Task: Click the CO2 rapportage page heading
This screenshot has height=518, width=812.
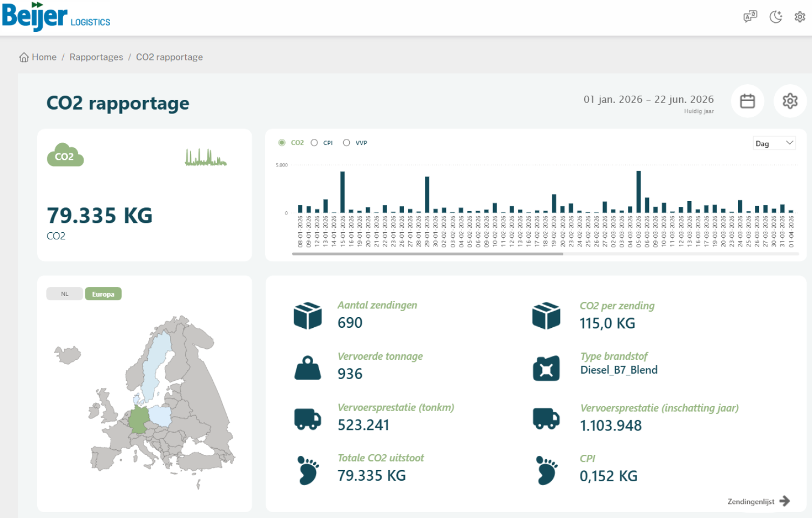Action: coord(118,103)
